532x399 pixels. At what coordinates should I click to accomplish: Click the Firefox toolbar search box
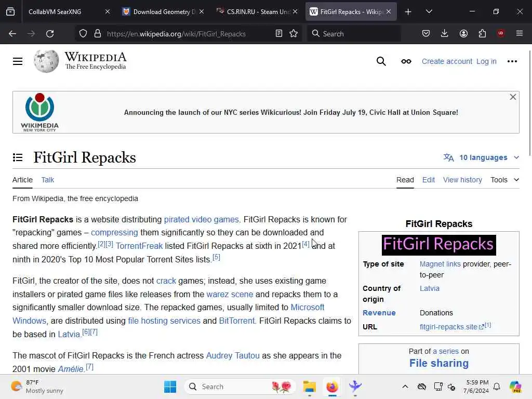point(353,34)
